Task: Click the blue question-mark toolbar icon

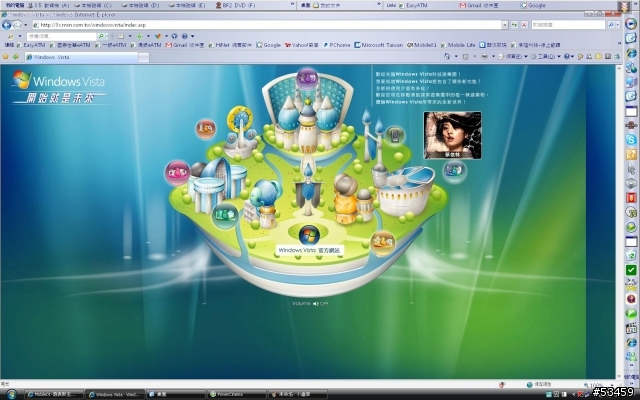Action: (184, 36)
